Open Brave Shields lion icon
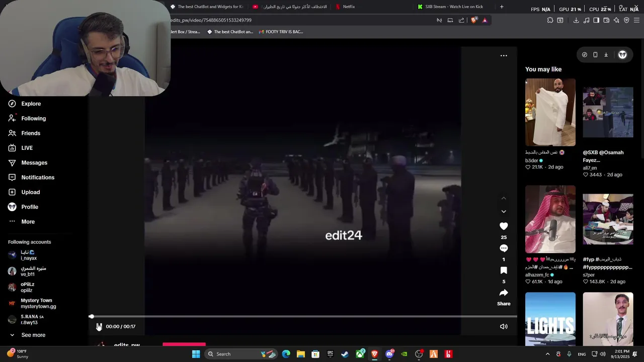The image size is (644, 362). click(473, 20)
